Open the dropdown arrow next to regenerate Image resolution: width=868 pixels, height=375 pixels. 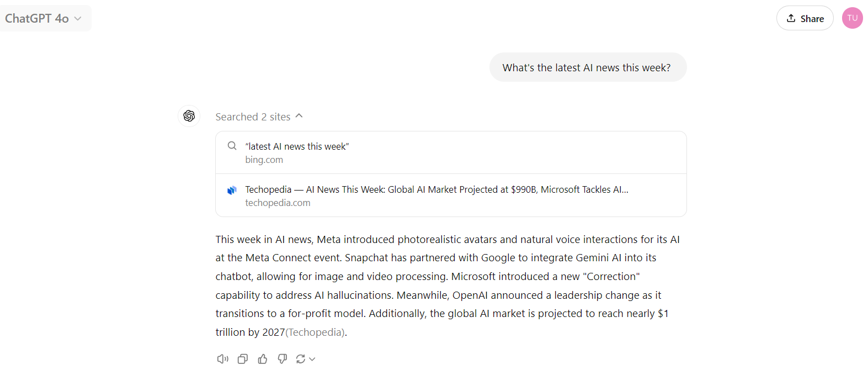coord(312,359)
